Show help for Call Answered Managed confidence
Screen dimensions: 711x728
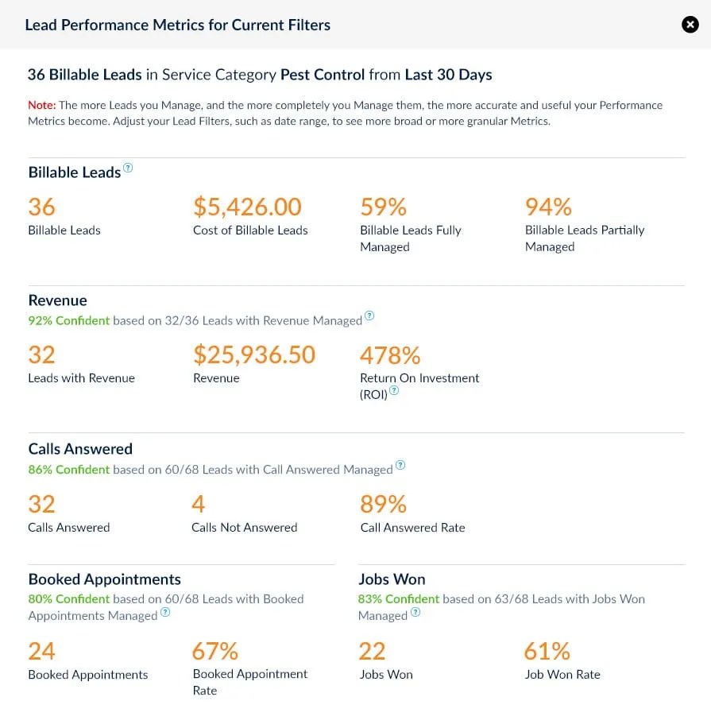point(400,466)
